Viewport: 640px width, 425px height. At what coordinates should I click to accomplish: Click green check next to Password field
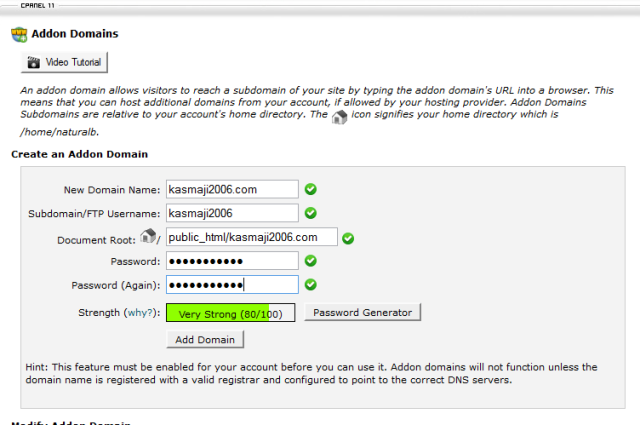tap(311, 260)
